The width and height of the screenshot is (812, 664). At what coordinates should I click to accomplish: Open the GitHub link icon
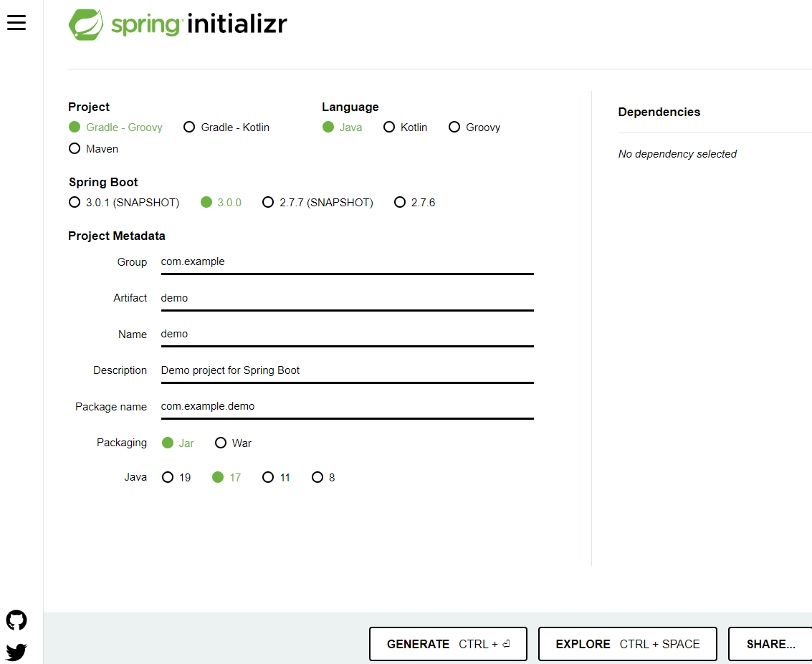coord(16,620)
